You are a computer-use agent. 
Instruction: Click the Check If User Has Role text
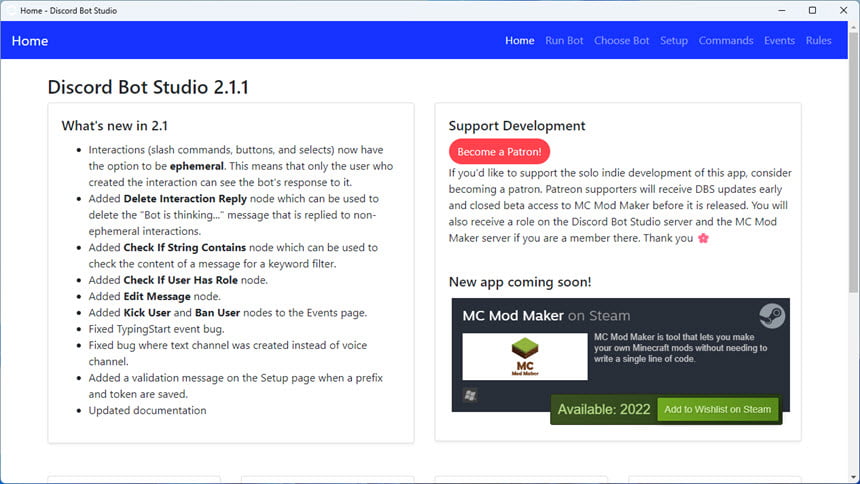point(180,280)
